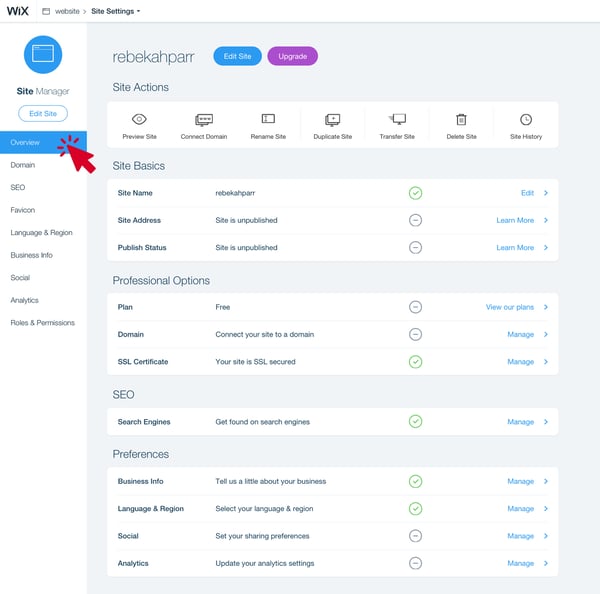Click the status icon in Site Address row

[415, 220]
